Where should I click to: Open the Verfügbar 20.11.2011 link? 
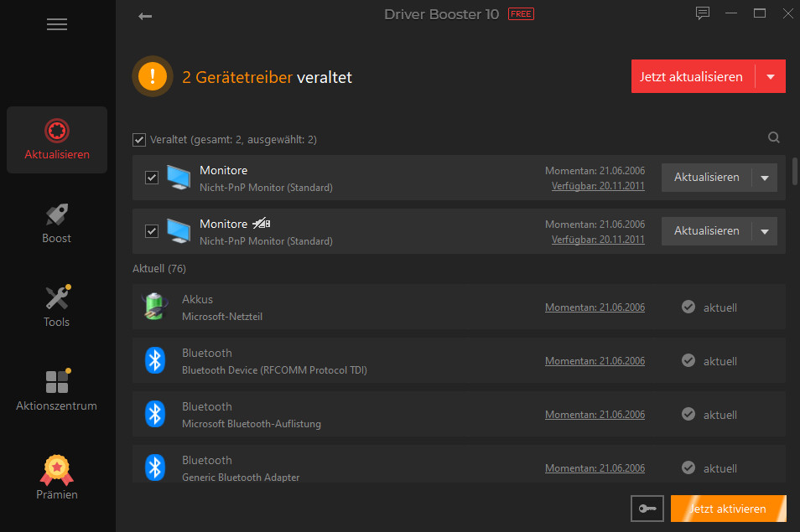(x=598, y=185)
